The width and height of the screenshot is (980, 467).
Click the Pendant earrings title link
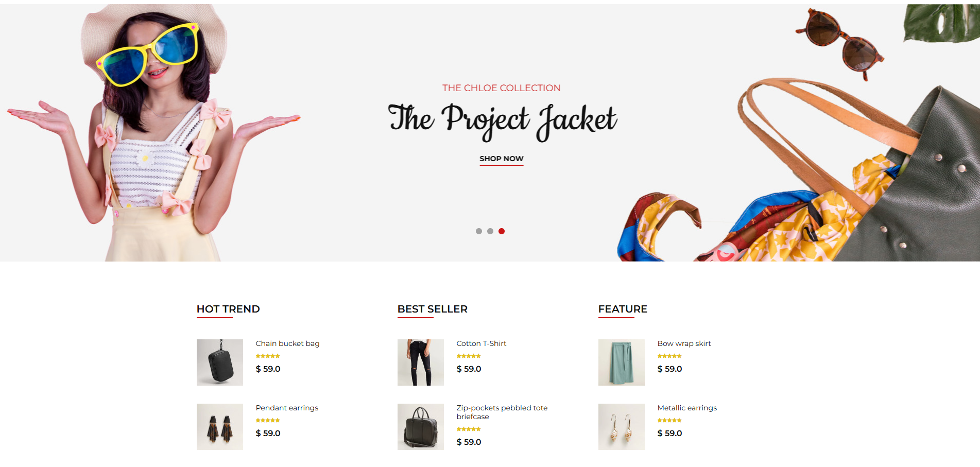click(287, 408)
